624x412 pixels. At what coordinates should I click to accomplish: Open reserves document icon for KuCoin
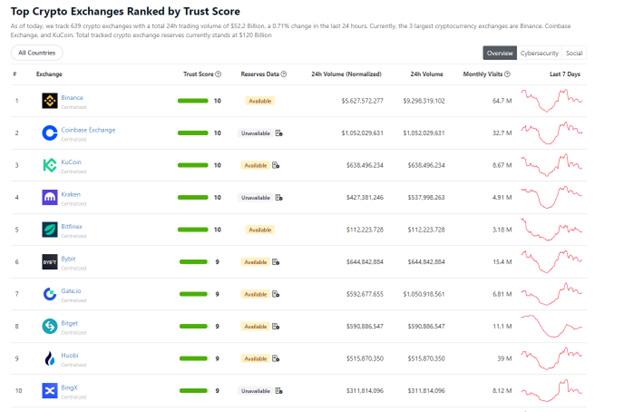(276, 165)
